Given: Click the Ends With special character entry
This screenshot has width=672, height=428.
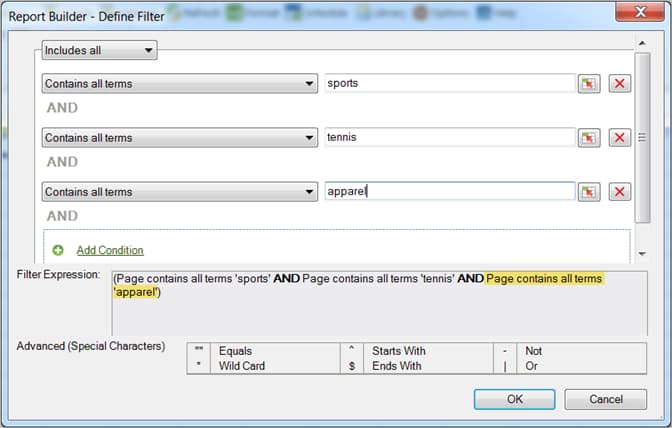Looking at the screenshot, I should coord(396,366).
